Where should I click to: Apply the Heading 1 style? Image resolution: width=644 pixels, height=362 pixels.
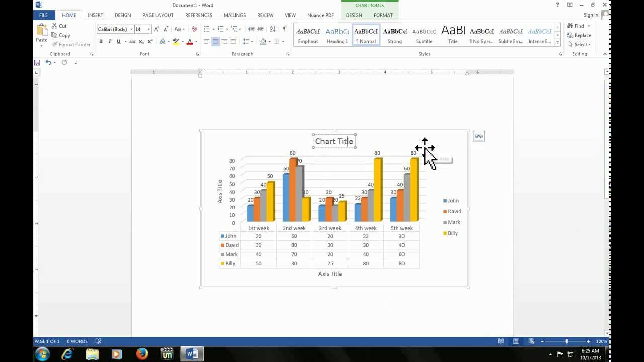point(337,35)
